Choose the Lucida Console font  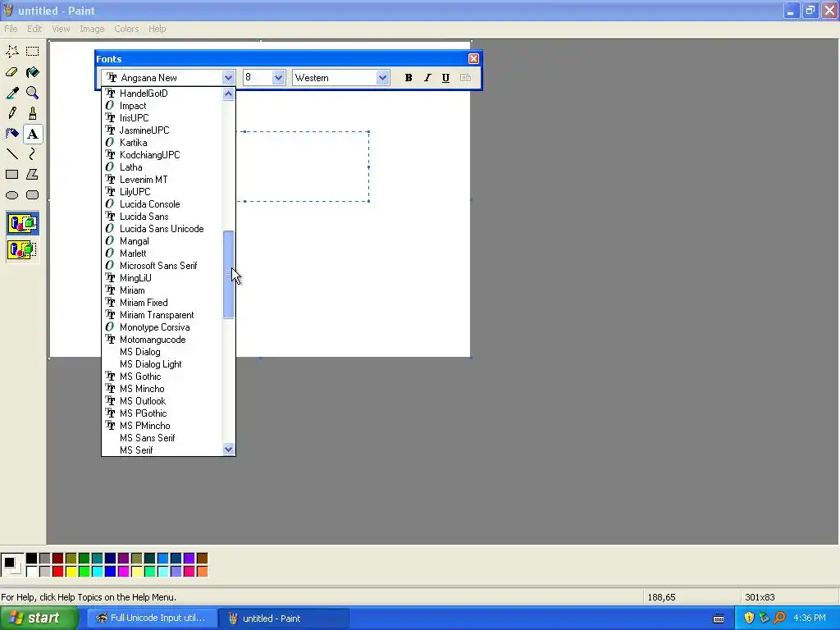pyautogui.click(x=162, y=204)
